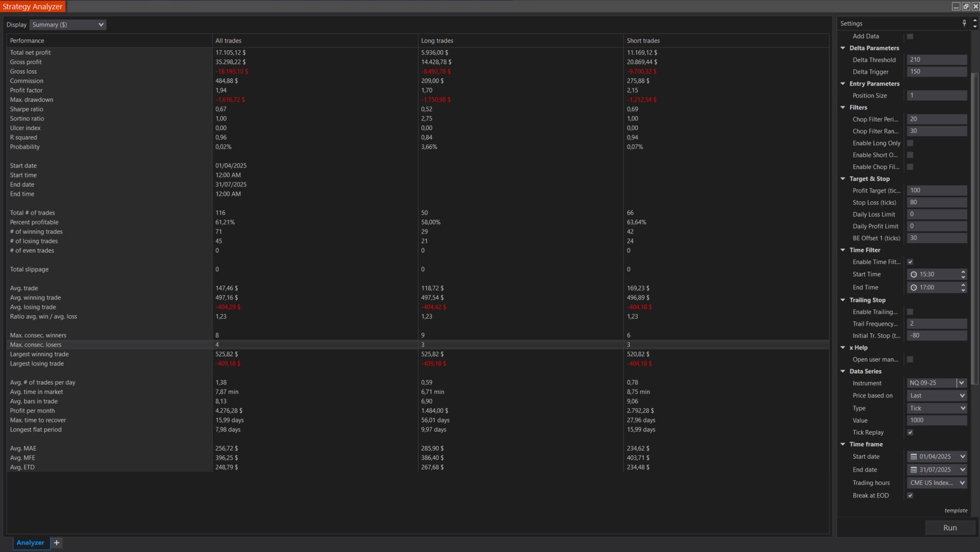Enable the Short Only checkbox
The height and width of the screenshot is (552, 980).
tap(910, 155)
